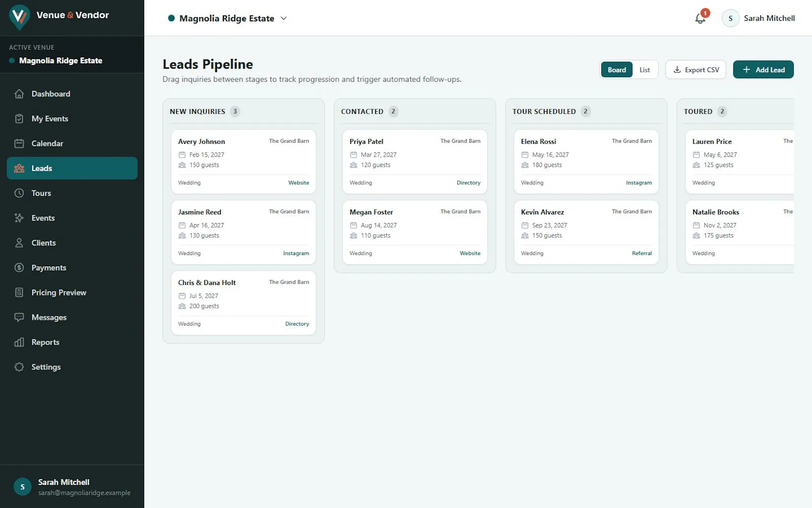The width and height of the screenshot is (812, 508).
Task: Click the Payments dollar icon
Action: [19, 268]
